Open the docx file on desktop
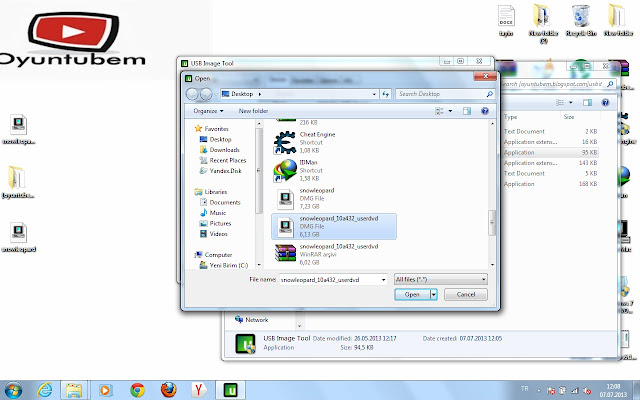 click(506, 20)
